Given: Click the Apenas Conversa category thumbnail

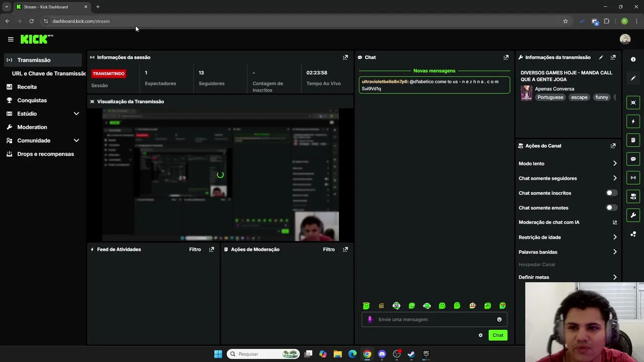Looking at the screenshot, I should click(526, 93).
